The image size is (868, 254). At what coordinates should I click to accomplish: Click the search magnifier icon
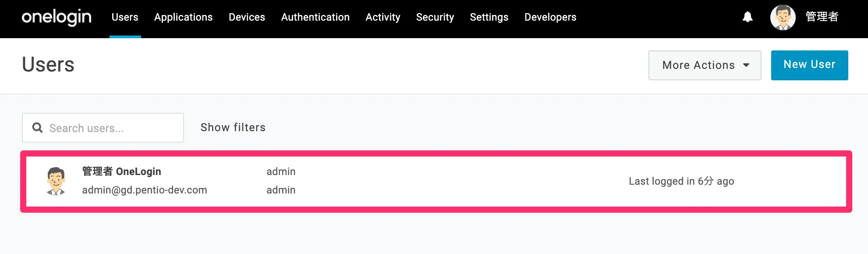coord(38,128)
